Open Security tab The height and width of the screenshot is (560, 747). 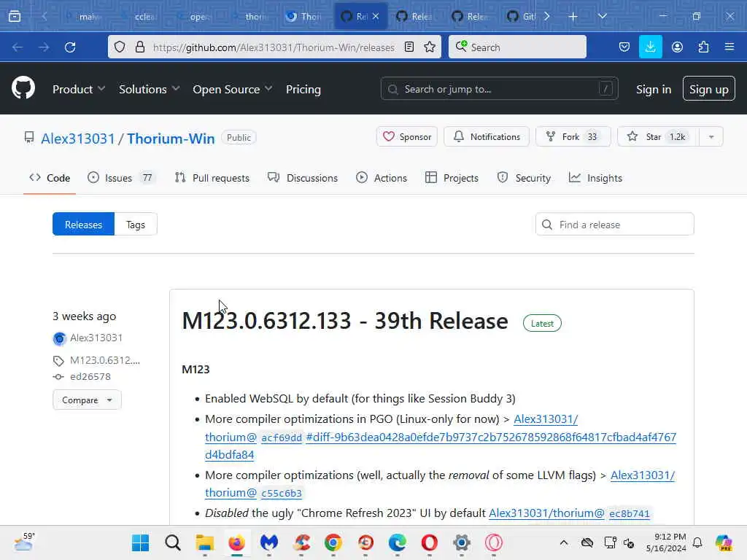click(524, 178)
